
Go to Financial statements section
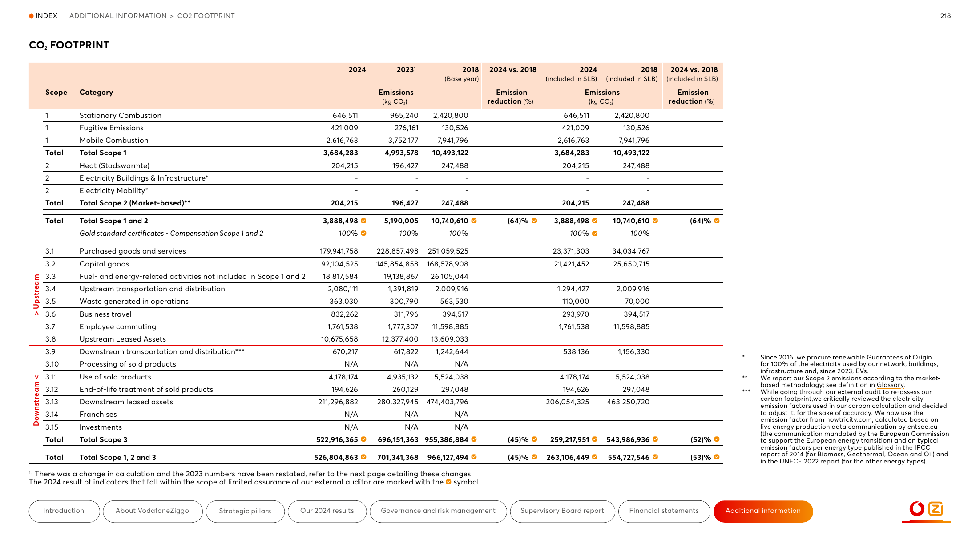[664, 511]
